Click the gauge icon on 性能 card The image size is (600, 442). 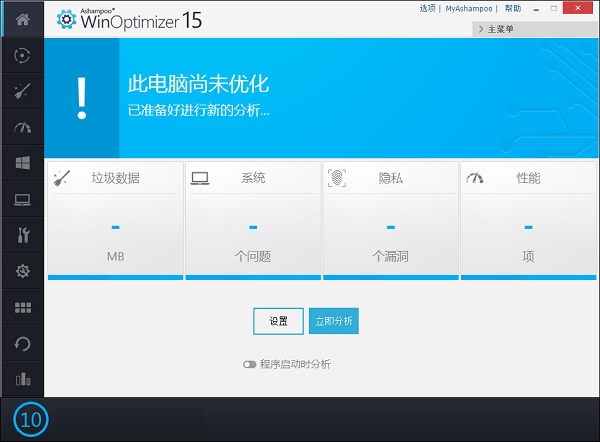click(x=474, y=178)
